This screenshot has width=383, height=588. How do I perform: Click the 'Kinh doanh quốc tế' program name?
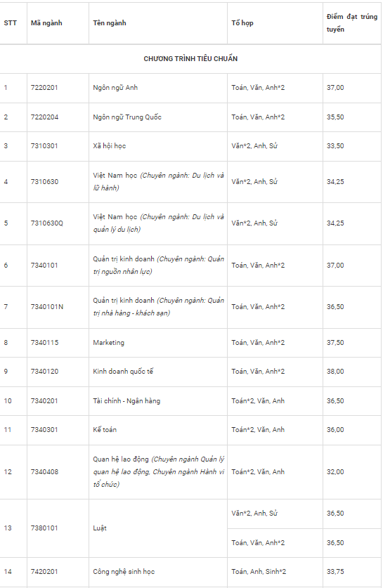coord(123,371)
